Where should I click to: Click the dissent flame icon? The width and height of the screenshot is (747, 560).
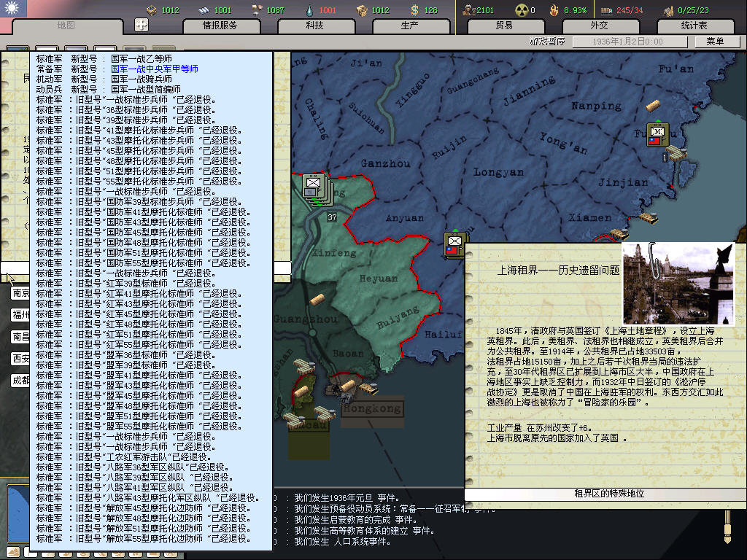click(x=554, y=10)
